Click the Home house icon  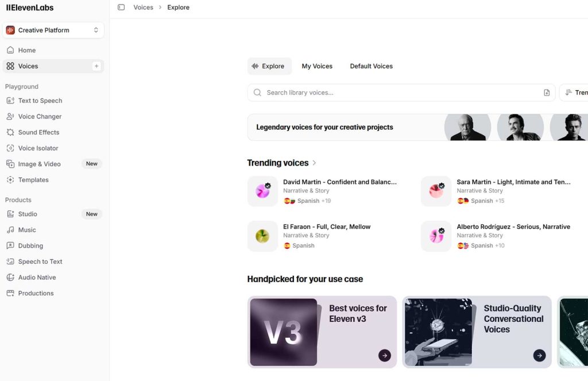coord(10,51)
